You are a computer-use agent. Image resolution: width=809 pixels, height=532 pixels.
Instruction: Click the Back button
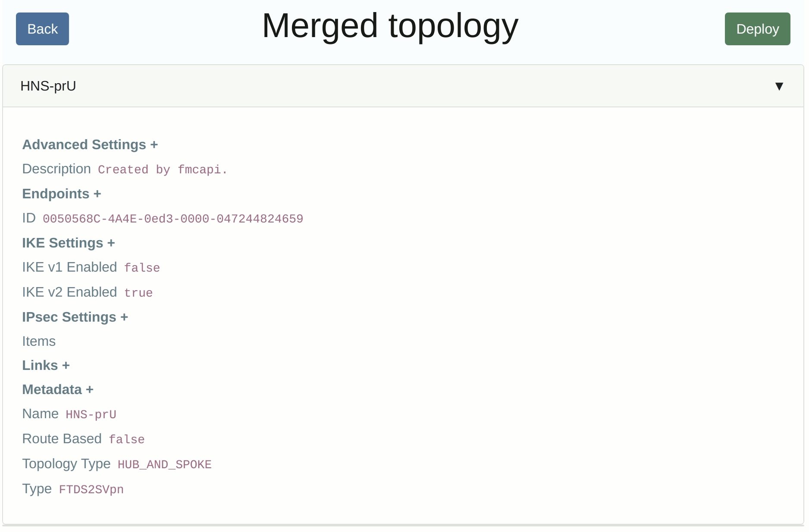pos(42,29)
